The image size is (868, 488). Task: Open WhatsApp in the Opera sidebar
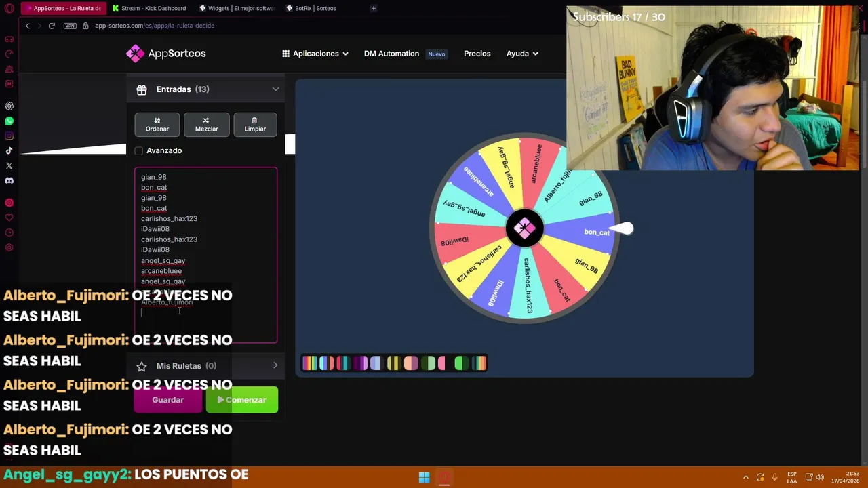point(9,121)
